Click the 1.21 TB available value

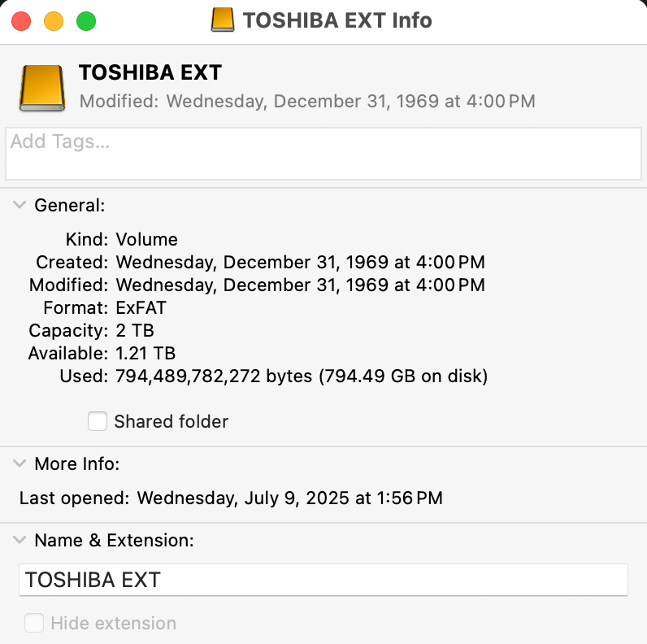coord(145,354)
